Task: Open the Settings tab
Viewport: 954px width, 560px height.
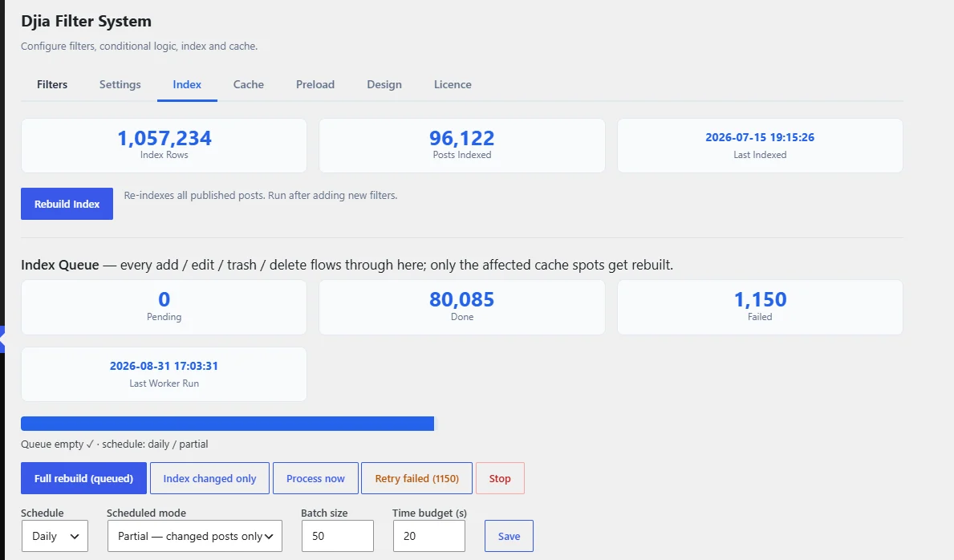Action: [120, 84]
